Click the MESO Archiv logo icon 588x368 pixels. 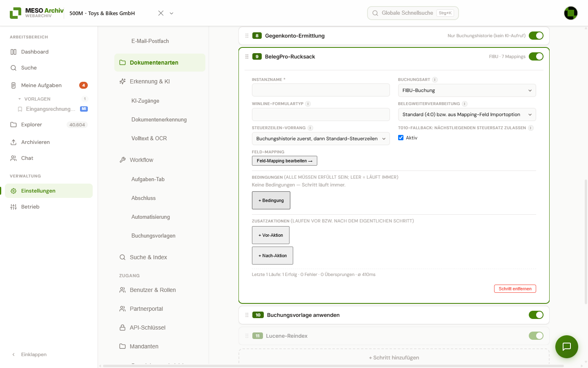coord(16,13)
